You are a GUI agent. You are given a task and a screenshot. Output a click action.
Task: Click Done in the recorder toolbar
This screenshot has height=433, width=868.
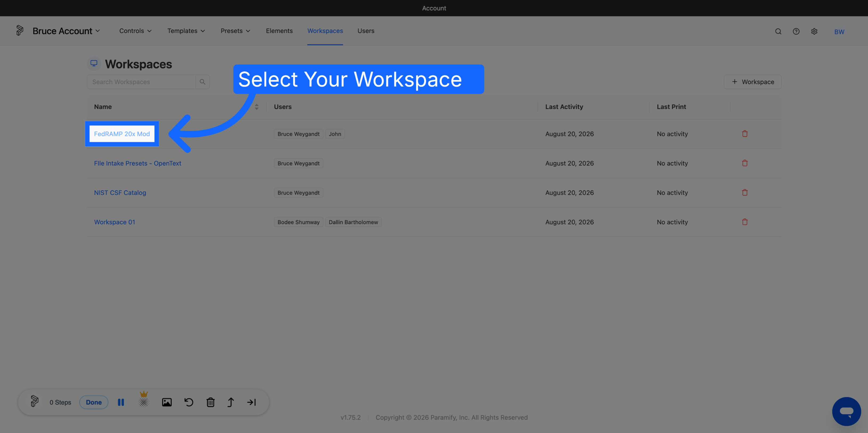click(94, 402)
